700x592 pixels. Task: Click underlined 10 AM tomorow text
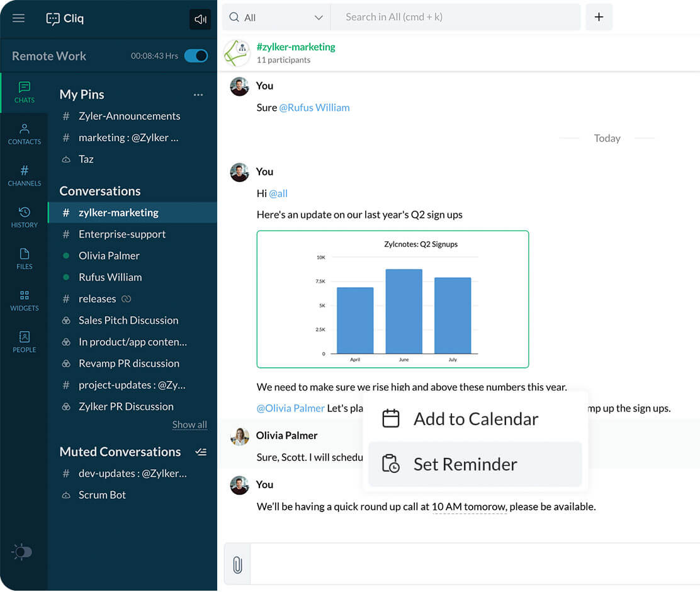[469, 506]
